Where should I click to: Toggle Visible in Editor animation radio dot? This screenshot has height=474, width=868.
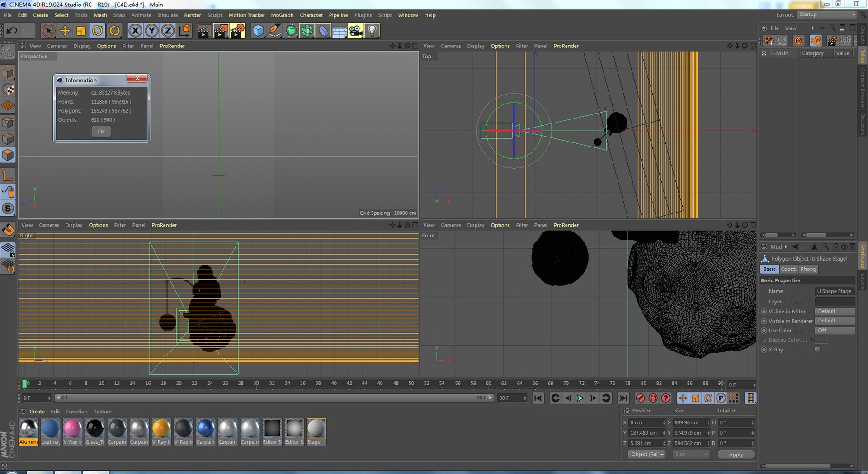[764, 312]
